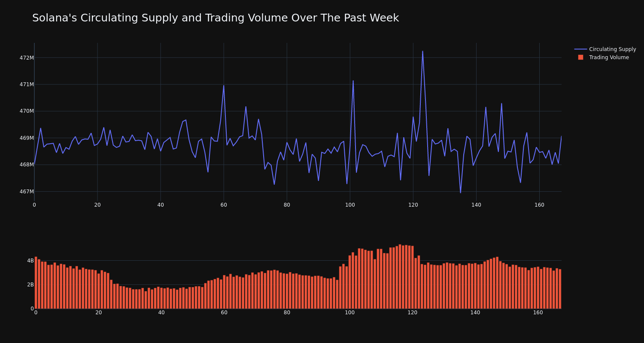Click the x-axis label 120 of supply chart

point(413,205)
